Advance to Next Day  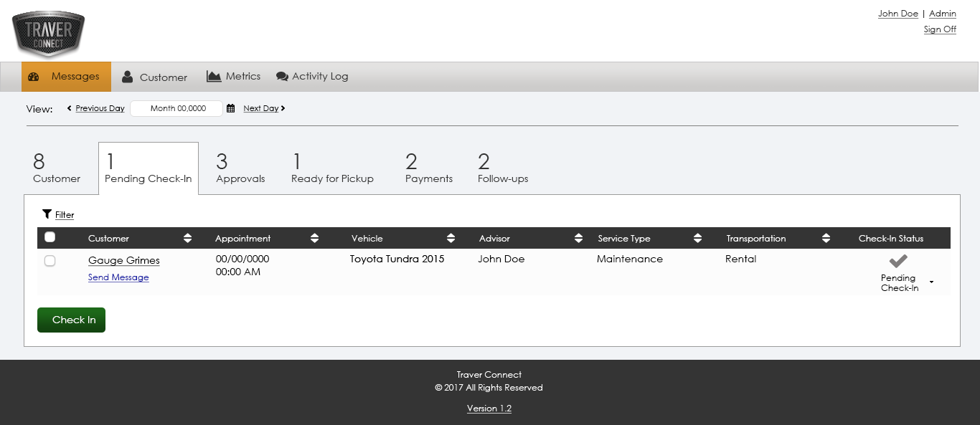(x=261, y=108)
